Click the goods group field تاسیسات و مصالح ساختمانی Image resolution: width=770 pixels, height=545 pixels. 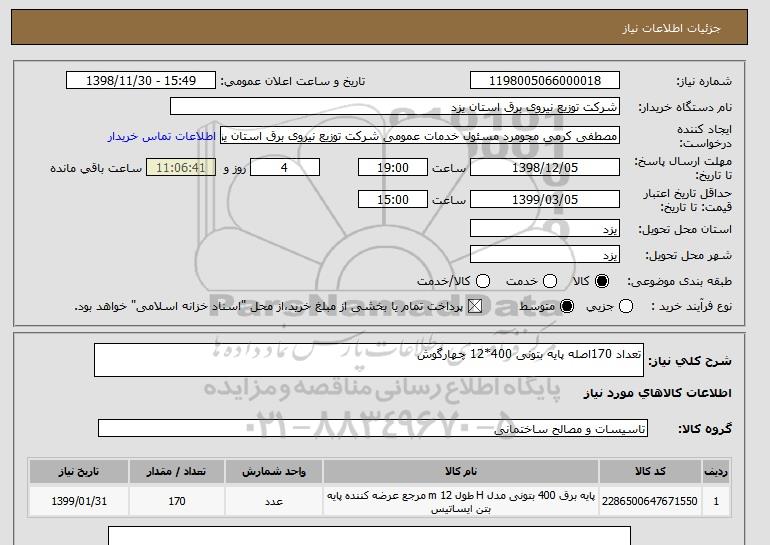(x=373, y=428)
